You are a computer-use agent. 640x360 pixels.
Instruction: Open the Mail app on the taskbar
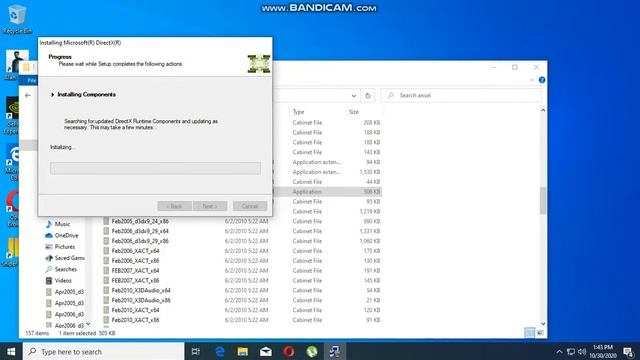pos(266,351)
